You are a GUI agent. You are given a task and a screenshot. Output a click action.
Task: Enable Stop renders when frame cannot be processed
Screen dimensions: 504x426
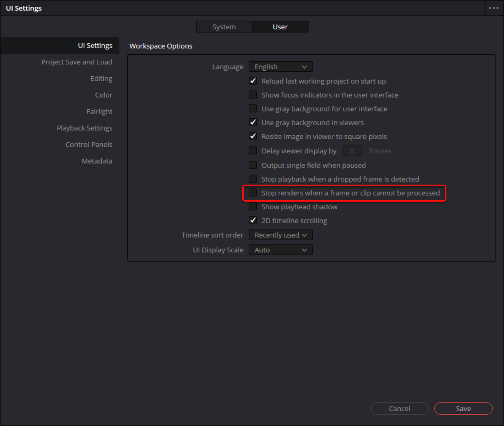click(253, 193)
